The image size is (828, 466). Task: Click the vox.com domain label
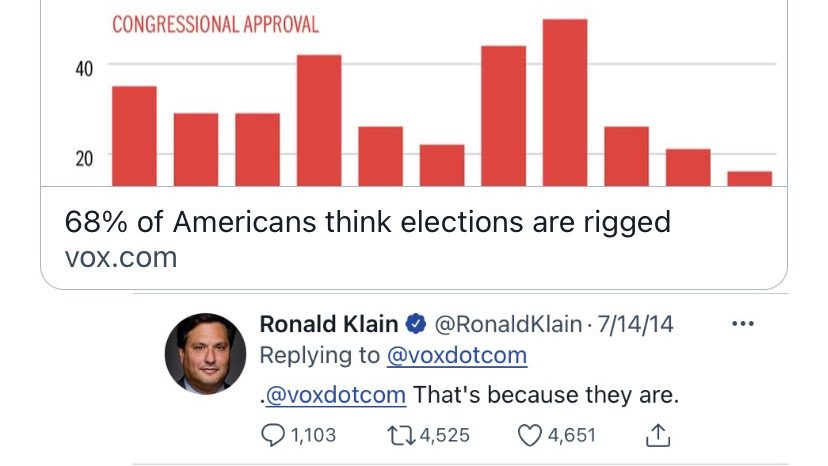coord(121,258)
